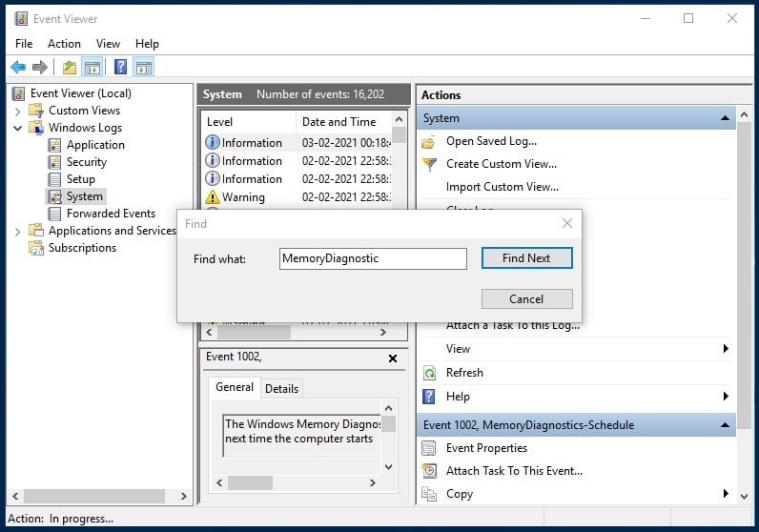Click the Warning triangle icon in event list
Screen dimensions: 759x532
coord(212,197)
